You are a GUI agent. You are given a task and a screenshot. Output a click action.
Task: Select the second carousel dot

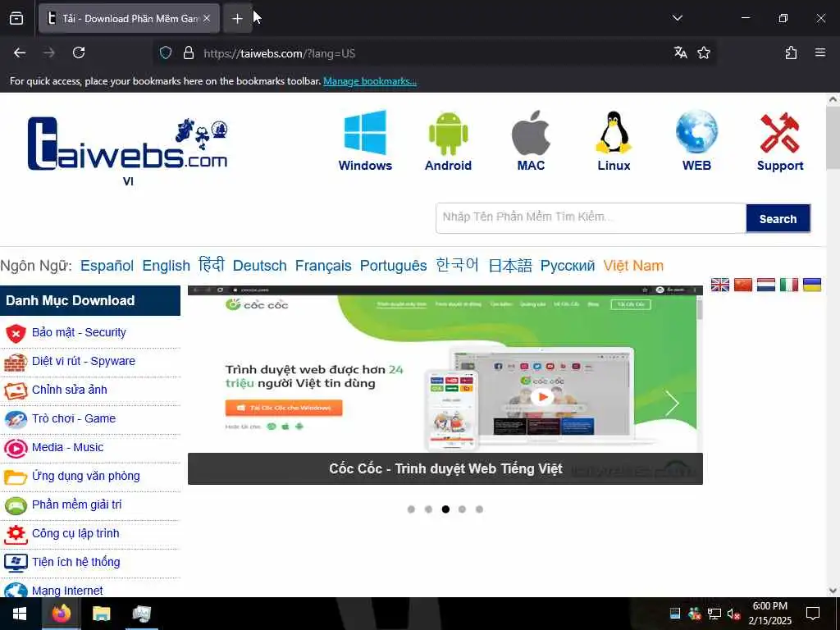click(x=428, y=509)
